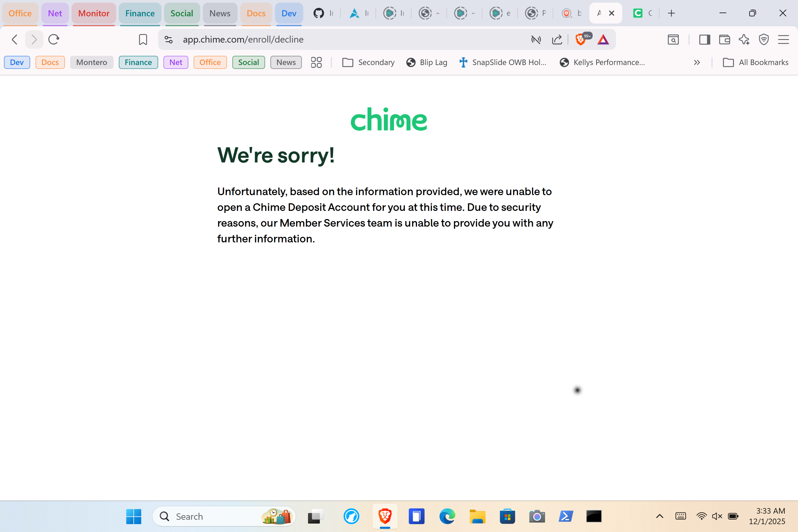Open the All Bookmarks folder
Image resolution: width=798 pixels, height=532 pixels.
756,62
